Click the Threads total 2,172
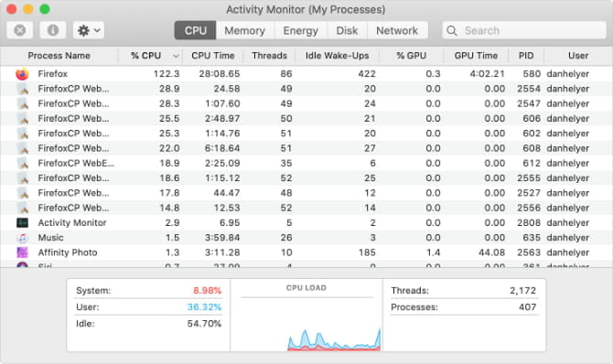Image resolution: width=613 pixels, height=364 pixels. [522, 291]
